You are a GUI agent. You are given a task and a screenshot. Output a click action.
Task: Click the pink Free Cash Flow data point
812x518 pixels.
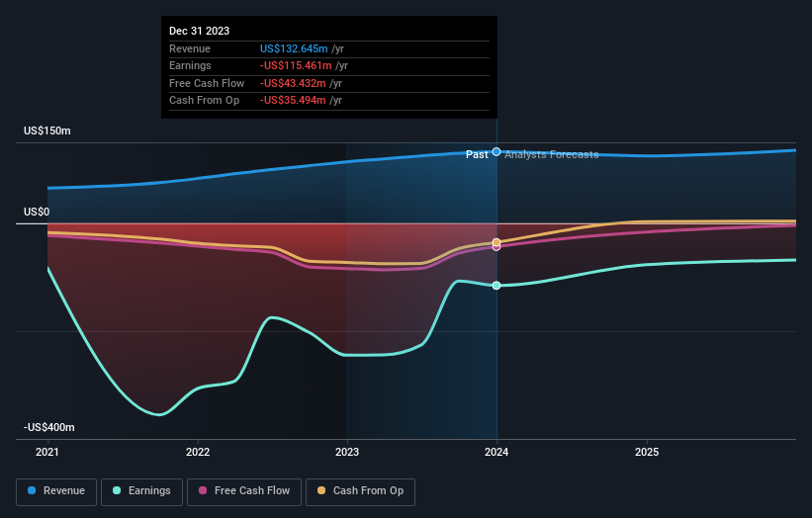496,247
